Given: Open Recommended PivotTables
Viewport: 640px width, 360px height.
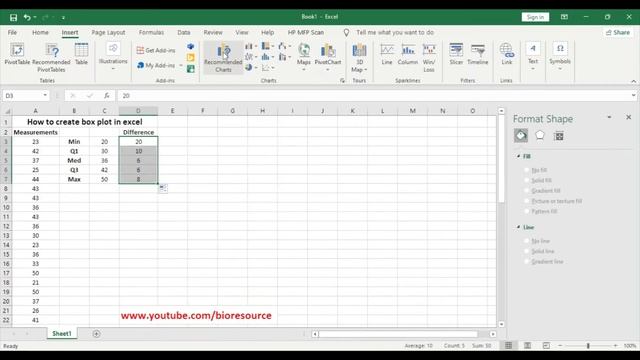Looking at the screenshot, I should point(51,58).
